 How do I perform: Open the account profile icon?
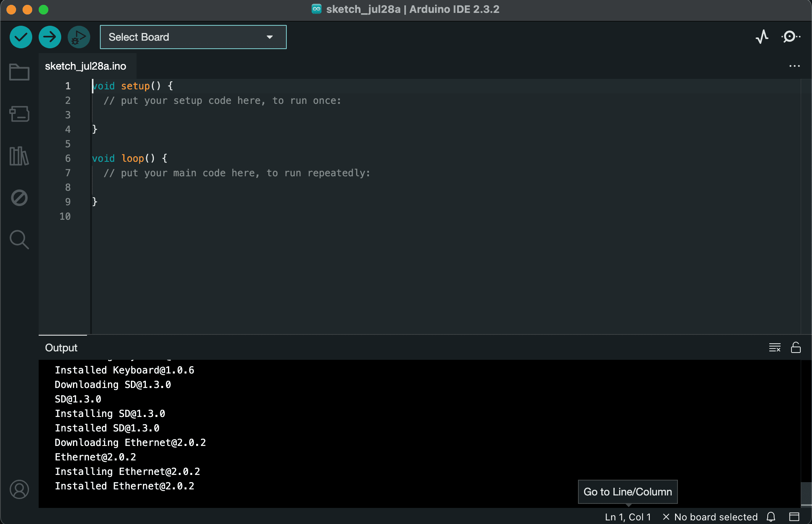coord(19,489)
